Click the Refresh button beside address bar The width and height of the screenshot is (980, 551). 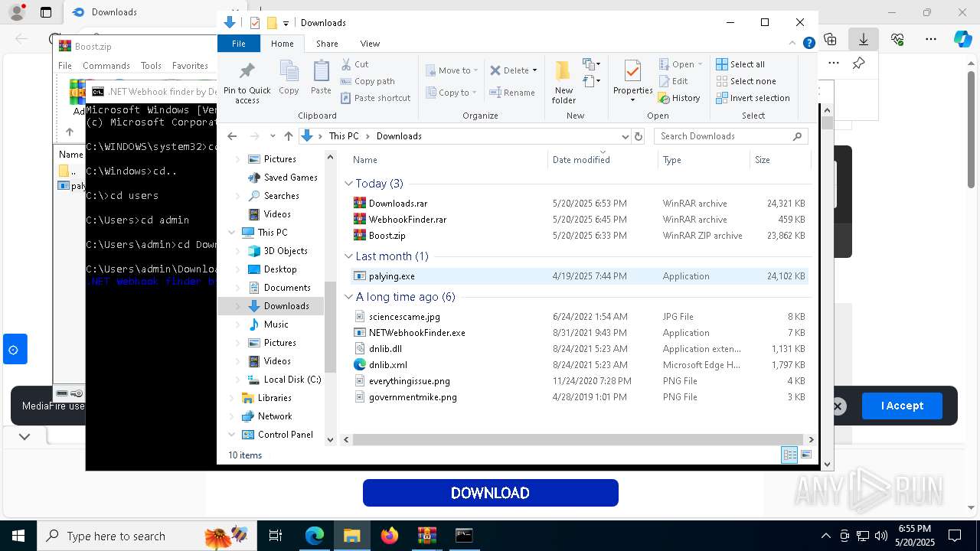pyautogui.click(x=639, y=136)
